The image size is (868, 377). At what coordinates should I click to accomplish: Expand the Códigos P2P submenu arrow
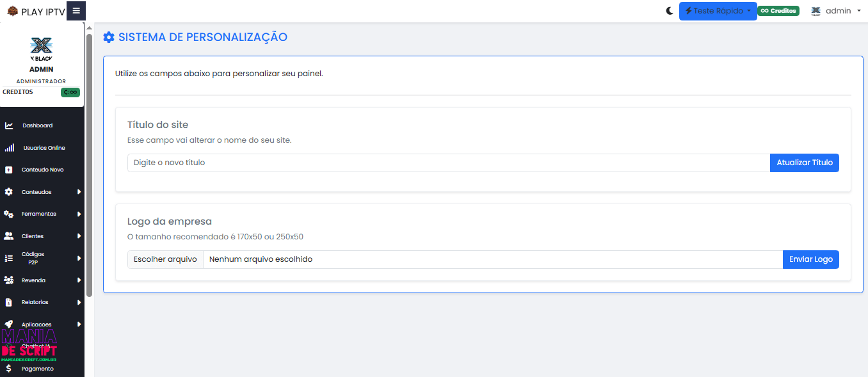pos(79,258)
